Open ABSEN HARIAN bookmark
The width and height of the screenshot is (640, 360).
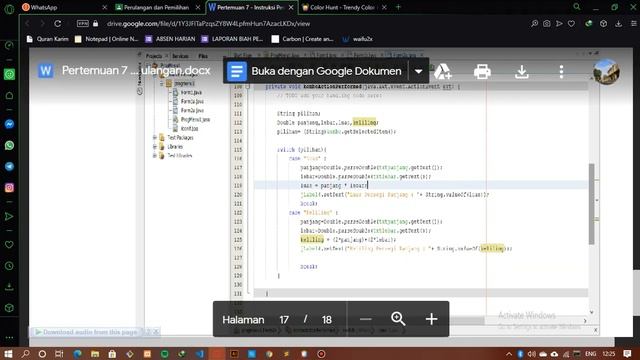coord(170,39)
